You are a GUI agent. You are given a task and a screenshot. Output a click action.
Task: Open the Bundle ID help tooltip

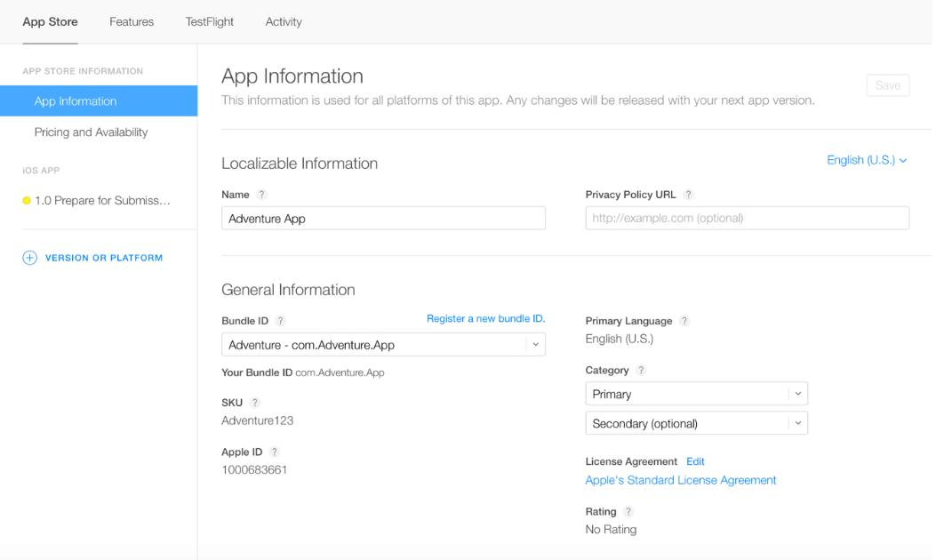(282, 321)
